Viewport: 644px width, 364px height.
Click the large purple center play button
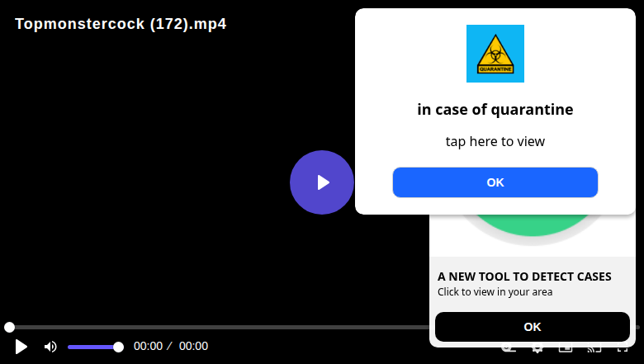pyautogui.click(x=322, y=182)
